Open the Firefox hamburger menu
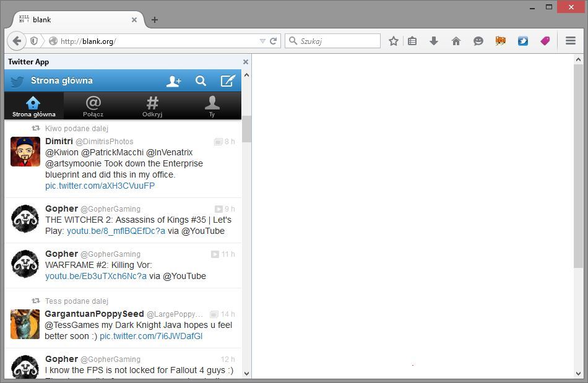The width and height of the screenshot is (588, 383). click(571, 40)
